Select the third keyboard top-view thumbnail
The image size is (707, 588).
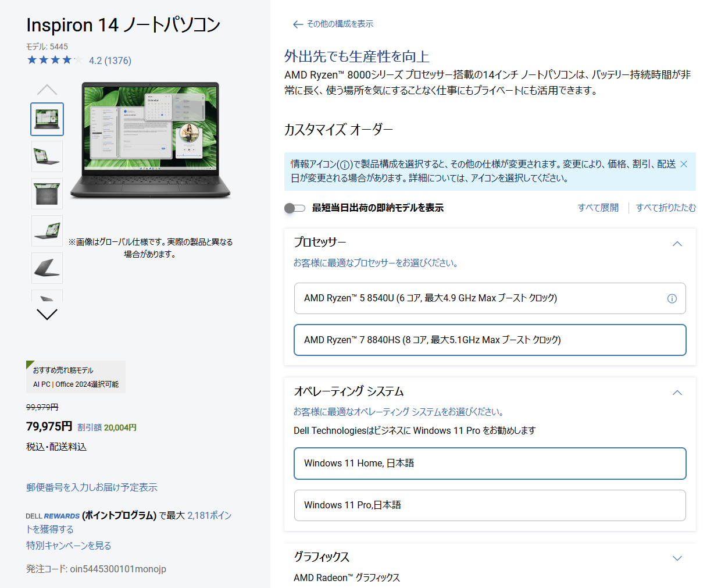tap(47, 194)
